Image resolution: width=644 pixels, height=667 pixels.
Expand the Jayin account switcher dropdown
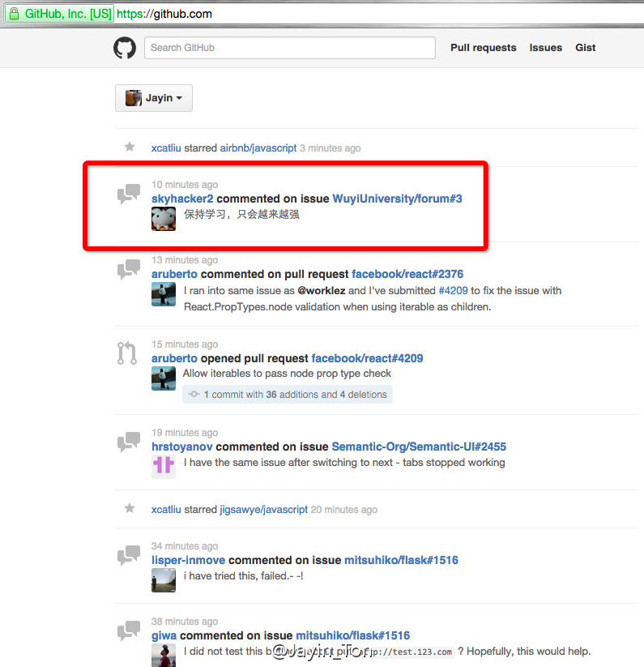153,98
